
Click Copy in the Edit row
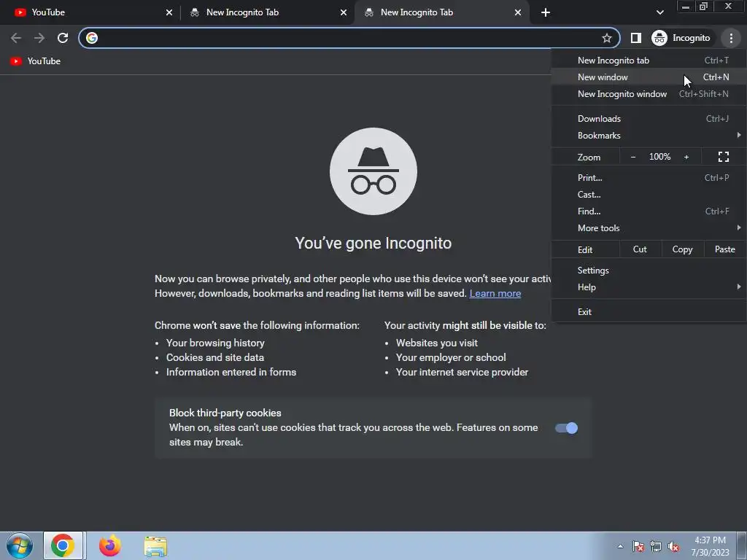(682, 249)
